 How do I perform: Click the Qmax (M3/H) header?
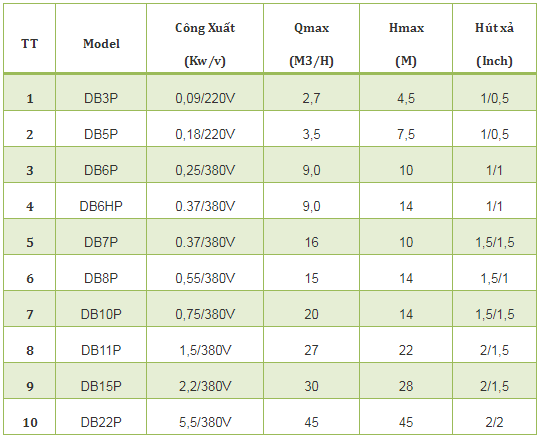point(311,44)
